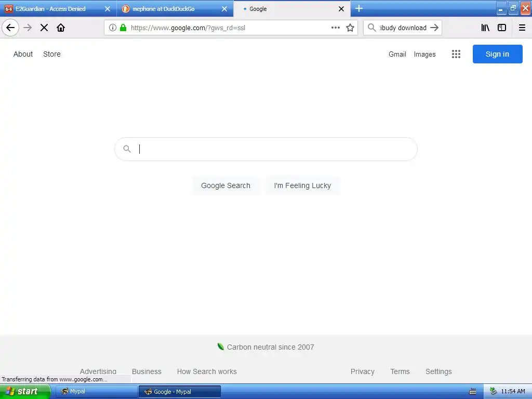The height and width of the screenshot is (399, 532).
Task: Select the Google tab
Action: [292, 9]
